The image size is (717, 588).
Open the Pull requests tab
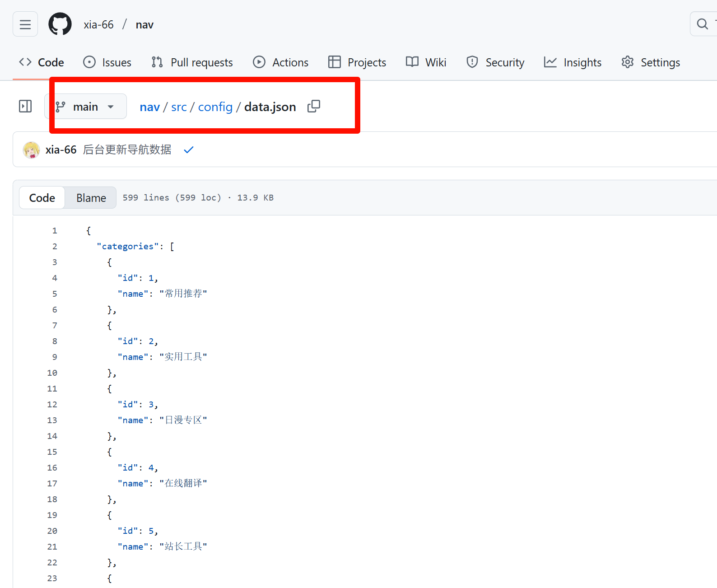coord(192,62)
